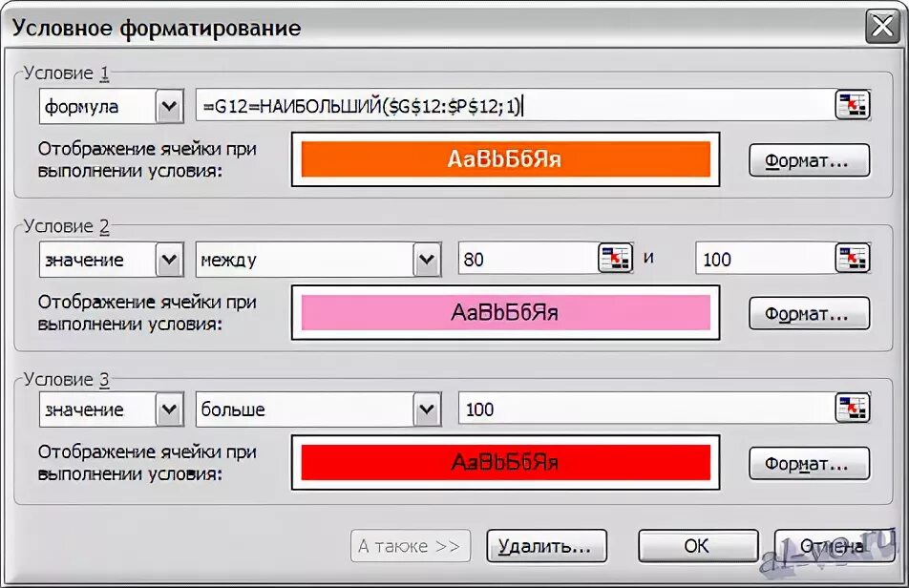Screen dimensions: 909x588
Task: Open the 'значение' dropdown in Condition 3
Action: tap(169, 409)
